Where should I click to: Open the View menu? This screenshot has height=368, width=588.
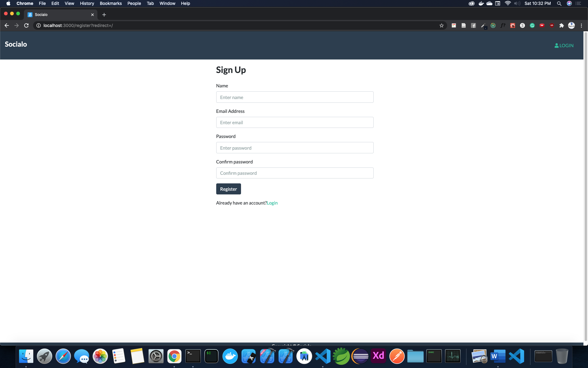(69, 3)
